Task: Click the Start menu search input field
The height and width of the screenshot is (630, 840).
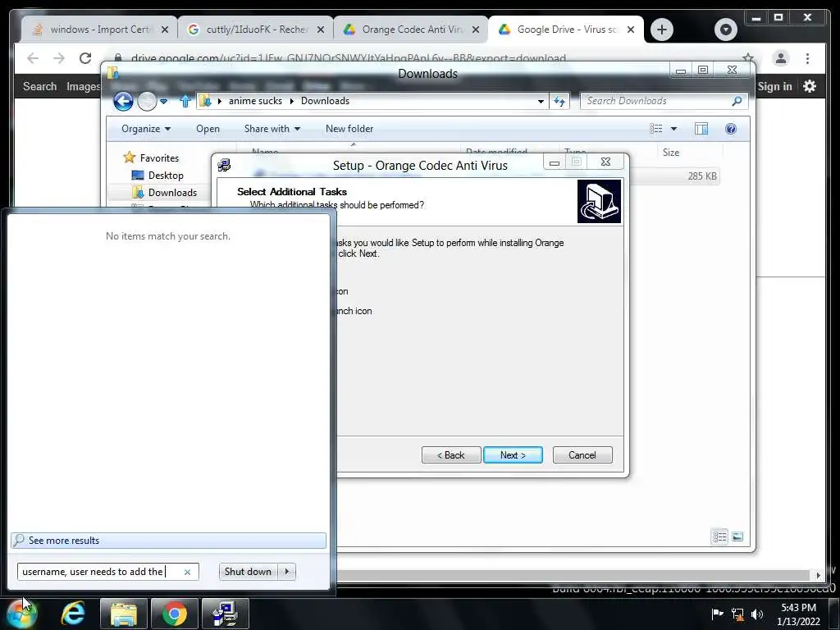Action: click(x=99, y=572)
